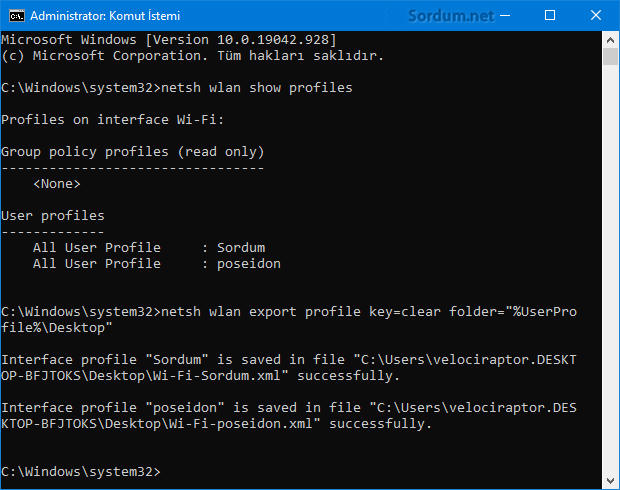Click the command "netsh wlan show profiles"
This screenshot has height=490, width=620.
pyautogui.click(x=257, y=88)
